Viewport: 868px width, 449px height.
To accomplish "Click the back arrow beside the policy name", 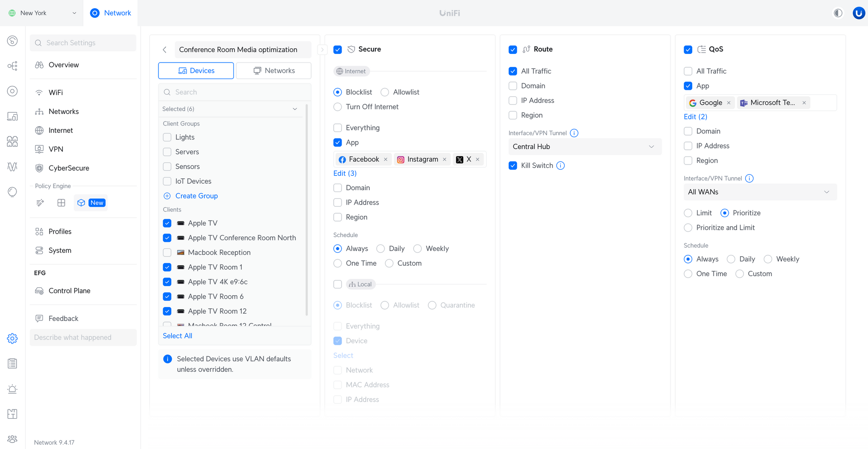I will tap(164, 50).
